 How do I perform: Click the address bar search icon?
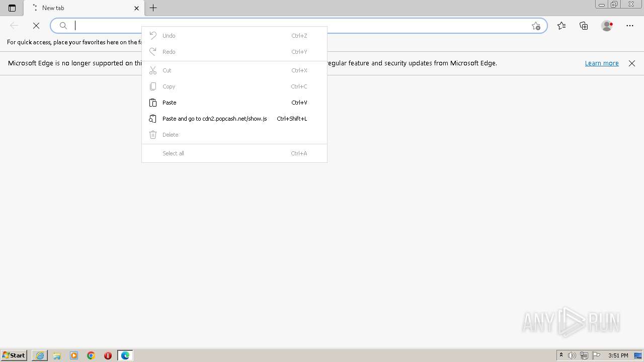[x=63, y=26]
